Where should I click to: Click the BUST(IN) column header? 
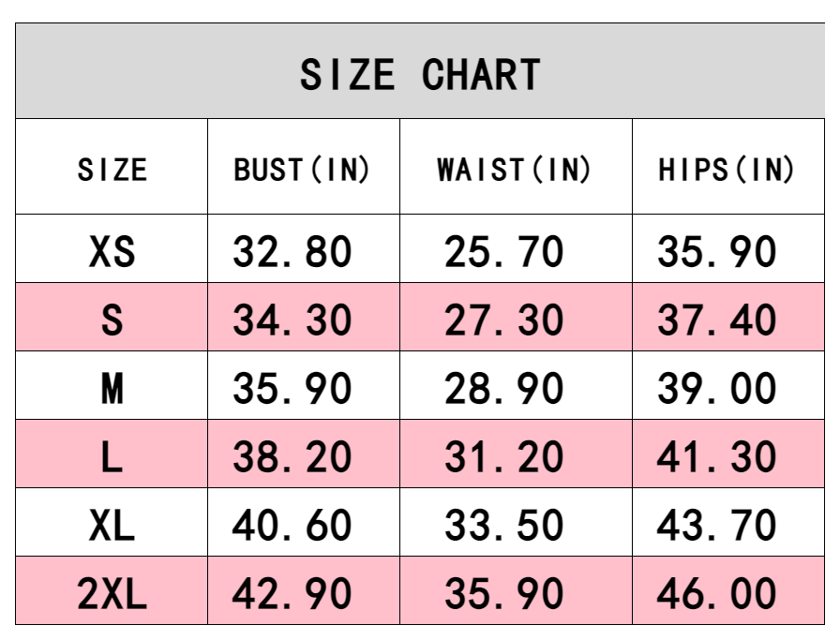click(302, 170)
